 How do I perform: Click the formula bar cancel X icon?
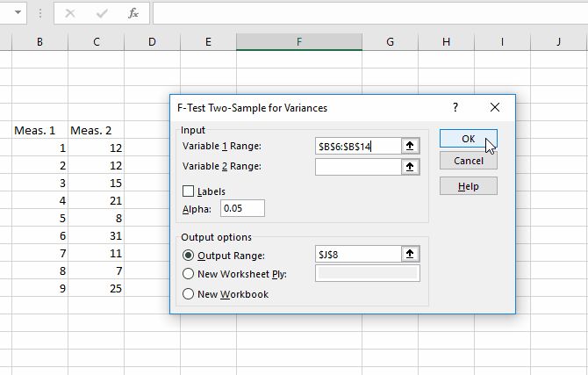pyautogui.click(x=70, y=13)
